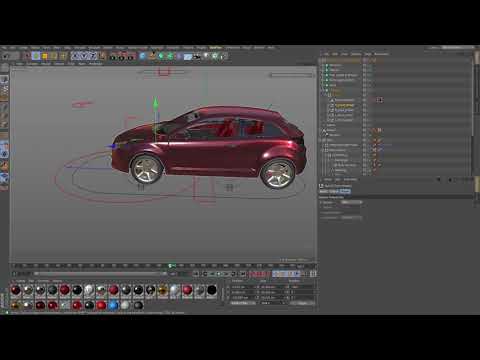Add a Light object
The image size is (480, 360).
pos(206,56)
